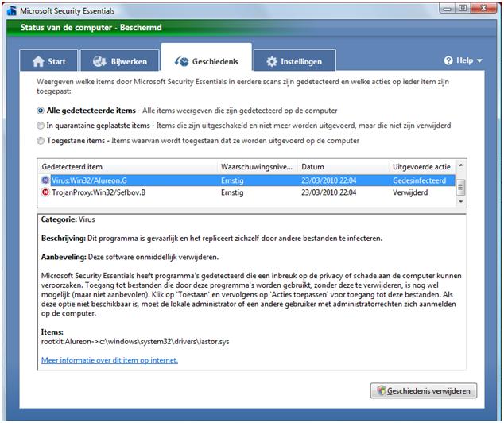Click the 'Aanbeveling' recommendation line
This screenshot has height=423, width=504.
[x=130, y=257]
